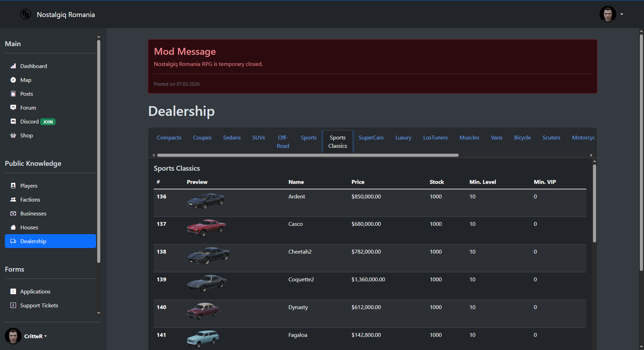Switch to the SuperCars tab
This screenshot has height=350, width=644.
pos(371,137)
